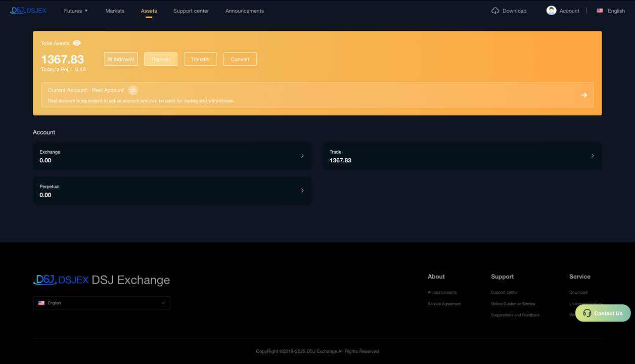
Task: Toggle total assets visibility eye
Action: pos(77,43)
